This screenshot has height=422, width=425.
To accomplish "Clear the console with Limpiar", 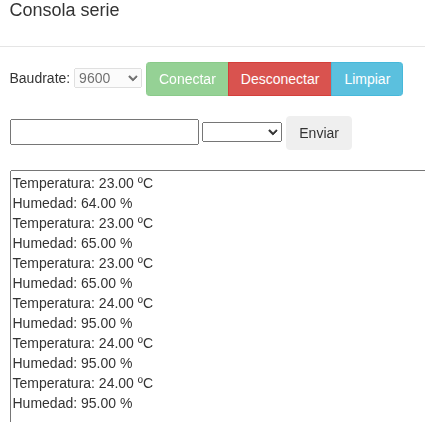I will [367, 79].
